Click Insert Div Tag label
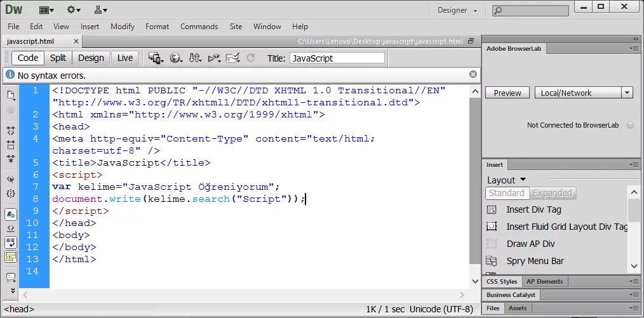Image resolution: width=644 pixels, height=318 pixels. [533, 209]
